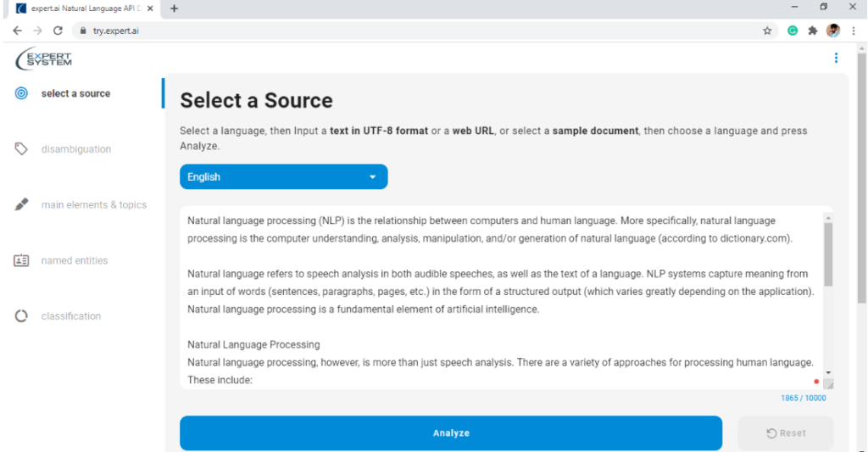Image resolution: width=868 pixels, height=452 pixels.
Task: Bookmark this page with the star icon
Action: 767,31
